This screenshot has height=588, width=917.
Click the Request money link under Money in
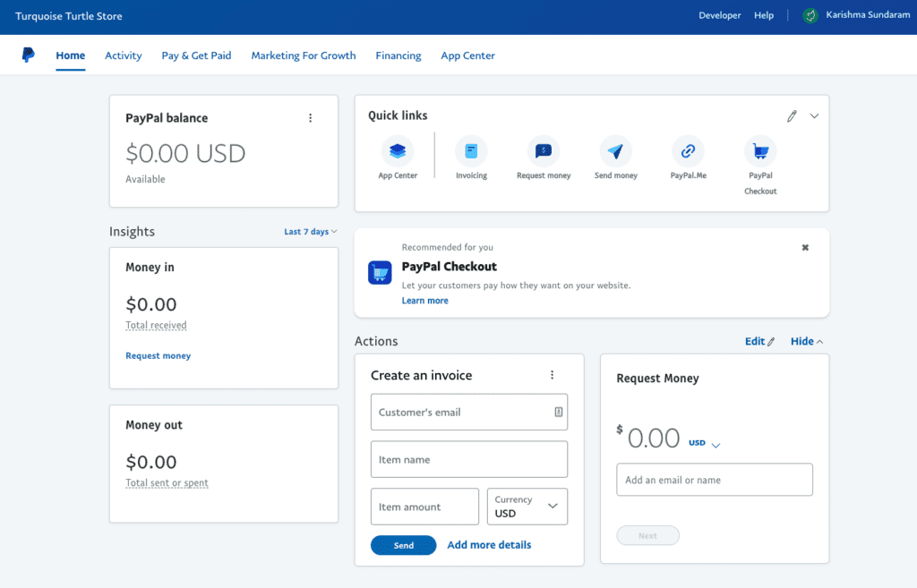coord(158,356)
